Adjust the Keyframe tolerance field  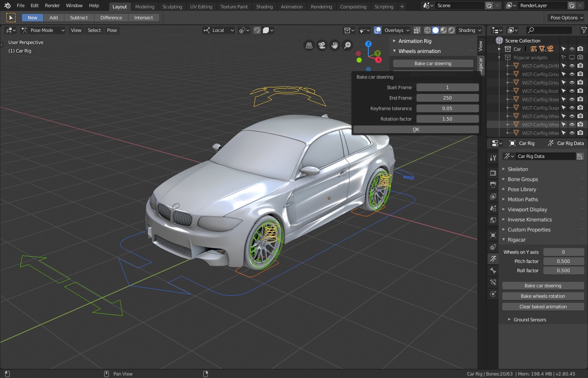coord(448,108)
